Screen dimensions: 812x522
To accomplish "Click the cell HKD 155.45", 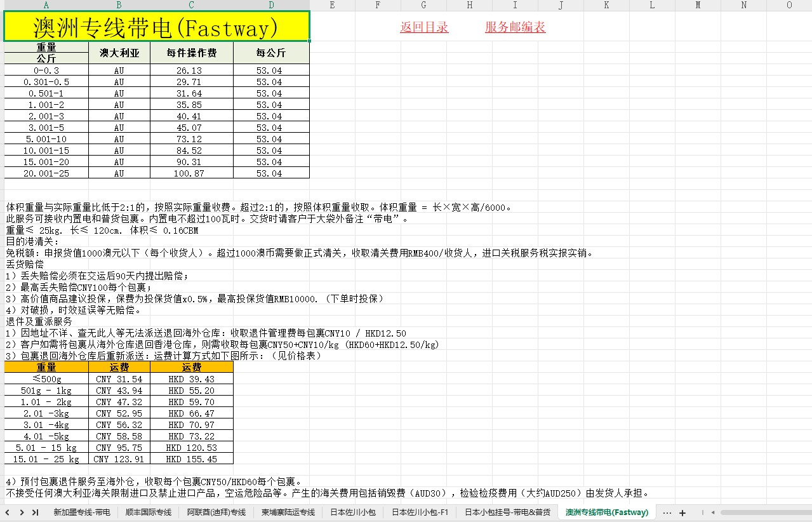I will (192, 459).
